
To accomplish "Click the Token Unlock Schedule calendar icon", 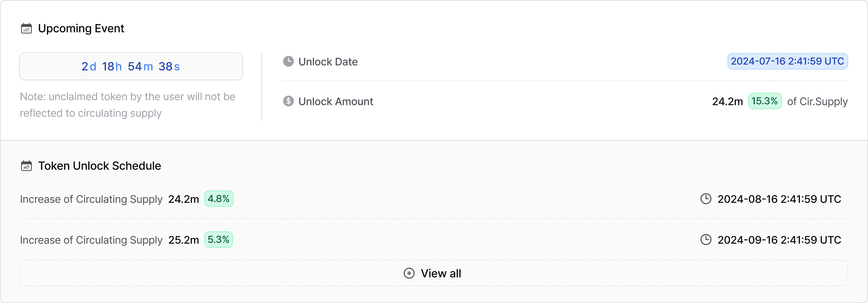I will tap(26, 166).
